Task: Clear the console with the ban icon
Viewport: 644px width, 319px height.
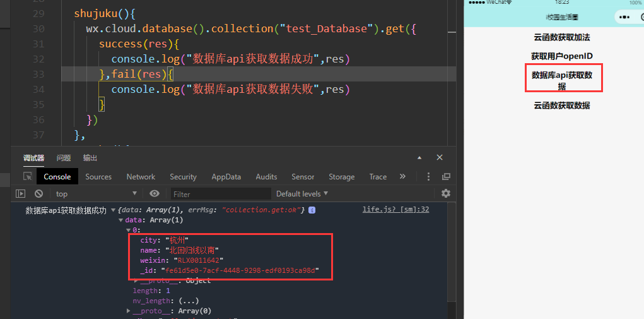Action: [x=38, y=194]
